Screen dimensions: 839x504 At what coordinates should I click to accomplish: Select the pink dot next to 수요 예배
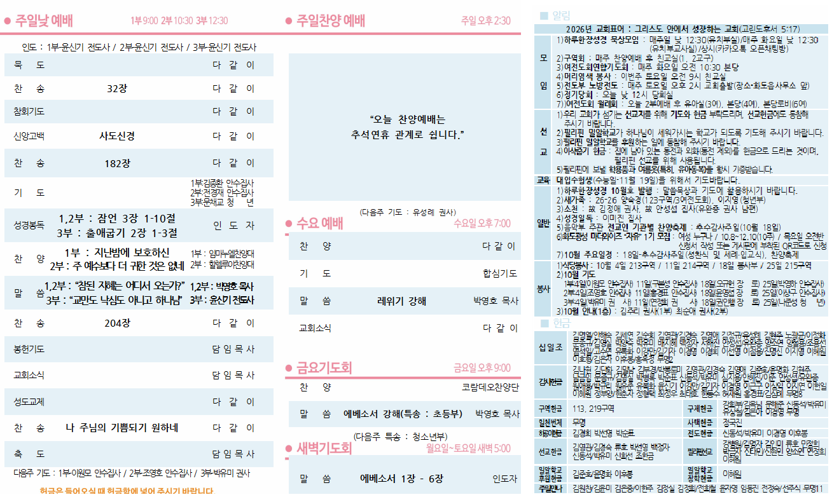(289, 224)
